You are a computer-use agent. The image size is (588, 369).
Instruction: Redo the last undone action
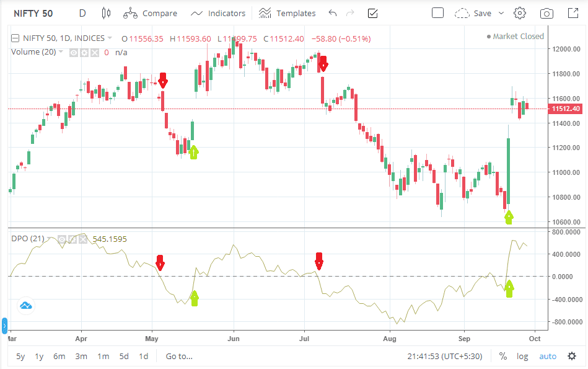(x=350, y=14)
